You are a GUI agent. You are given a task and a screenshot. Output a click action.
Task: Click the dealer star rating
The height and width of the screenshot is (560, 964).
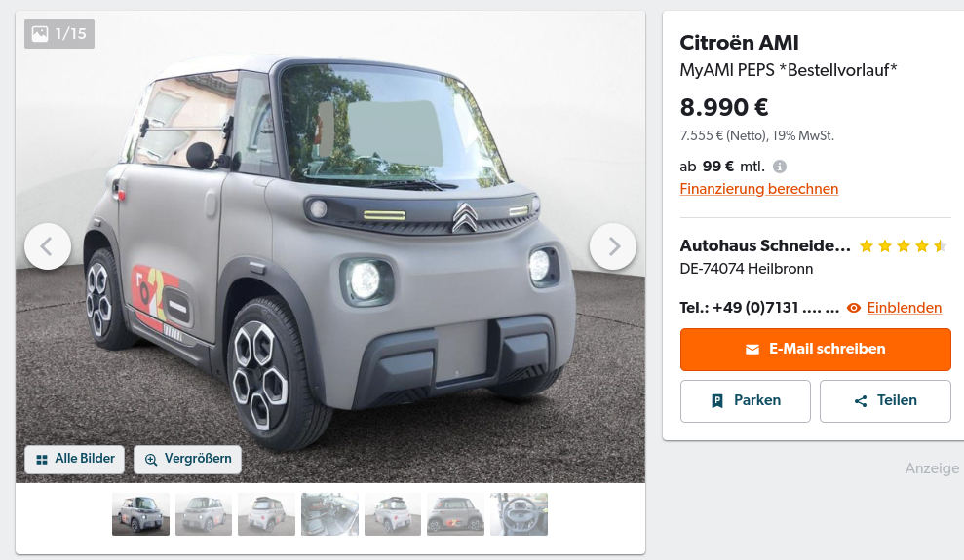[x=903, y=246]
